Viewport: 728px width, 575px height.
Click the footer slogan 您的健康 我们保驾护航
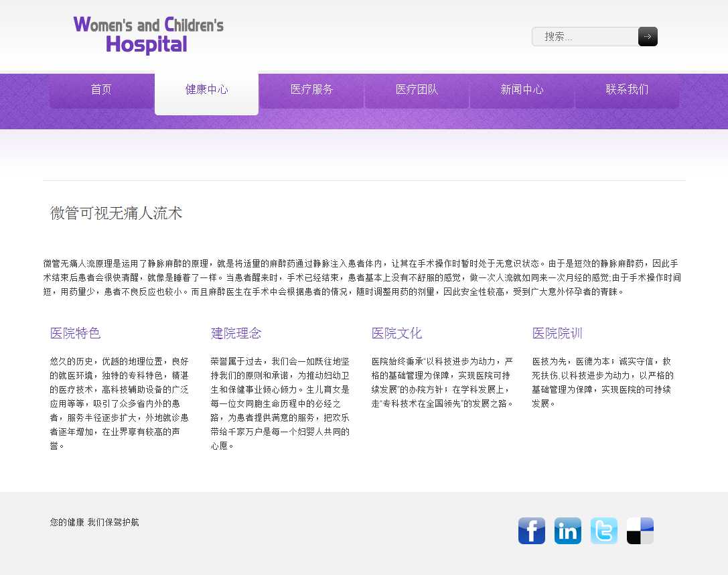pos(94,522)
